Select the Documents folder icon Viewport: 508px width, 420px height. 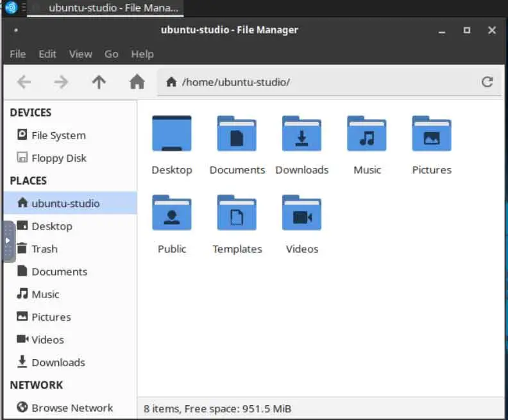(237, 133)
